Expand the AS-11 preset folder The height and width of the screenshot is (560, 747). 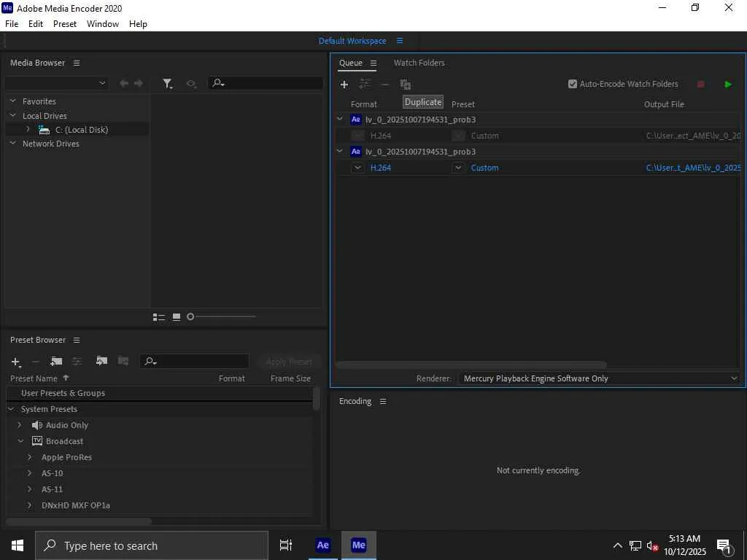(29, 489)
